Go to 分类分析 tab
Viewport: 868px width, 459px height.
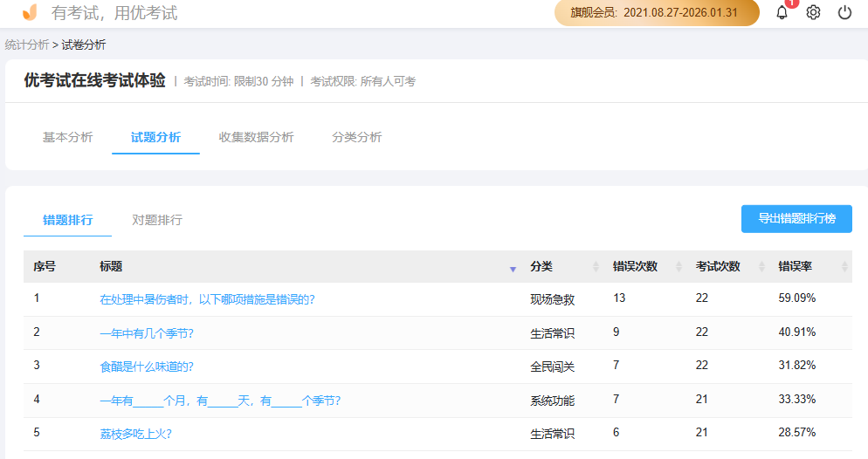click(356, 137)
